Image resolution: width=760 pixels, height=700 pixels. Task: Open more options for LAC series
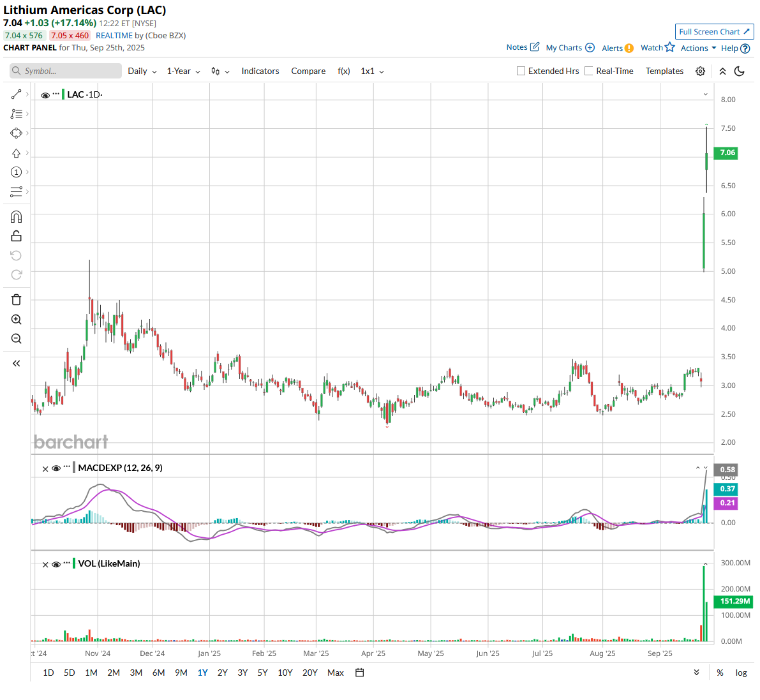[x=56, y=94]
